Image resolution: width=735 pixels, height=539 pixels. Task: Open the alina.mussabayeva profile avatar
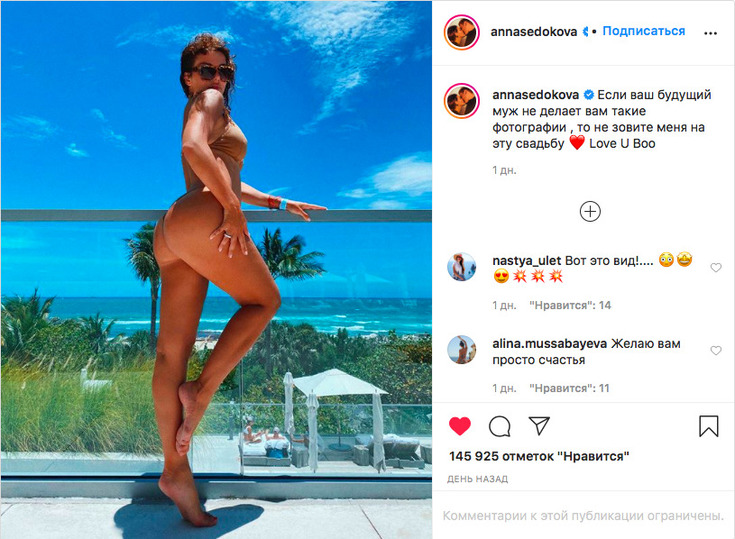(462, 350)
